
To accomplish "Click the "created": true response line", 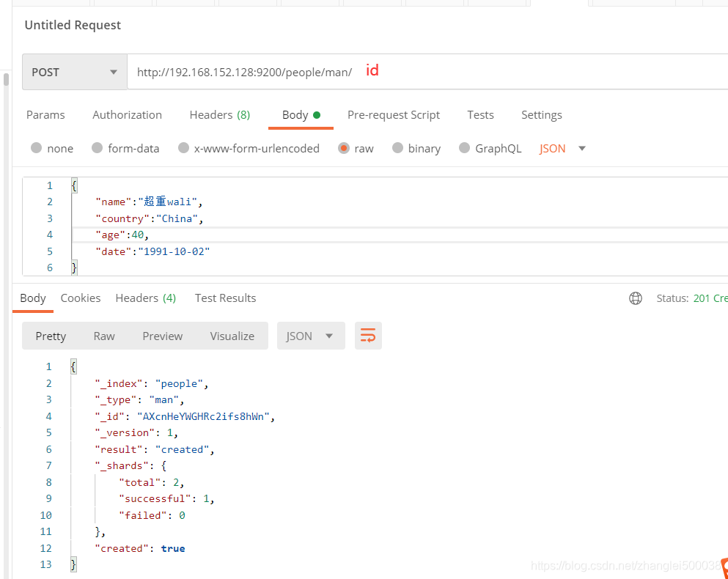I will click(140, 548).
